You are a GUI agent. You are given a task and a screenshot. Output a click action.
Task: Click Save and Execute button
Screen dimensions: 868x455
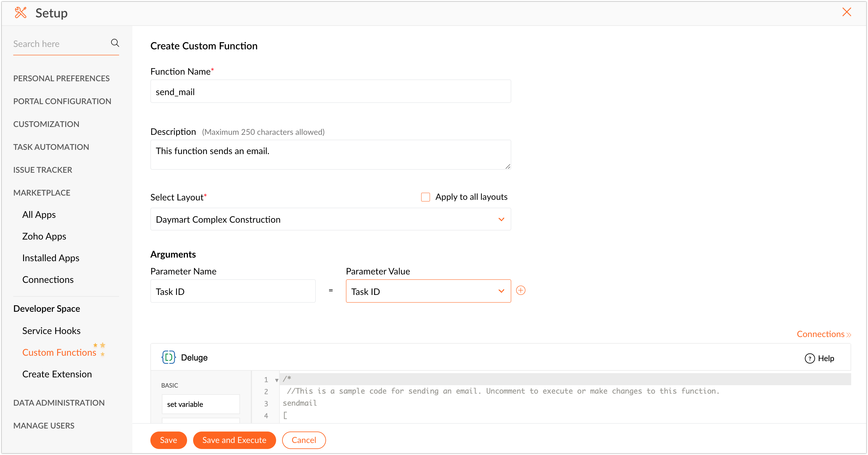[x=234, y=440]
